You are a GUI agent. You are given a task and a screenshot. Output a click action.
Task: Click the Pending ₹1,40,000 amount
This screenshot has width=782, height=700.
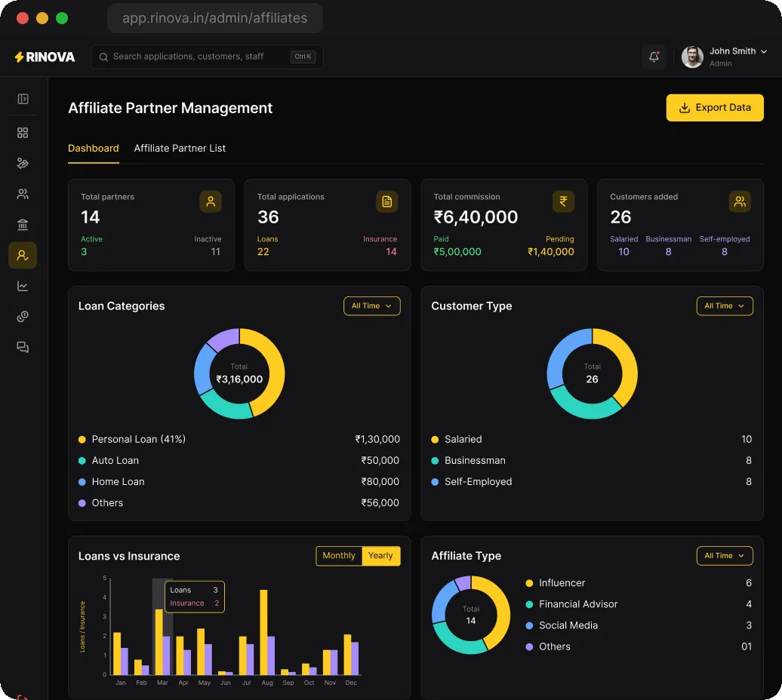(x=550, y=252)
